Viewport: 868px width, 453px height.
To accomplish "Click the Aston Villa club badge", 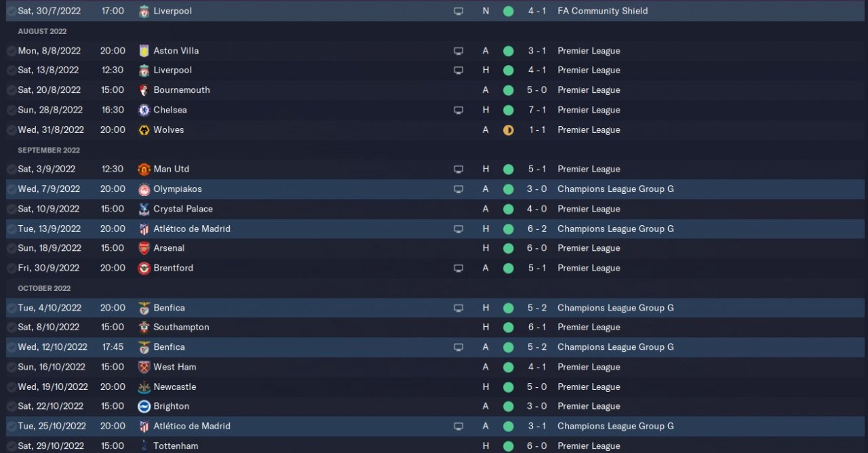I will 144,51.
